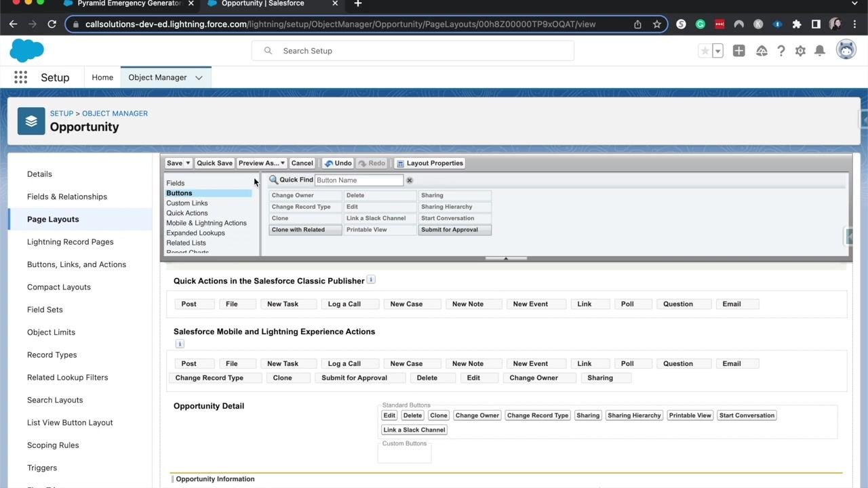
Task: Show notifications with the bell icon
Action: [x=820, y=51]
